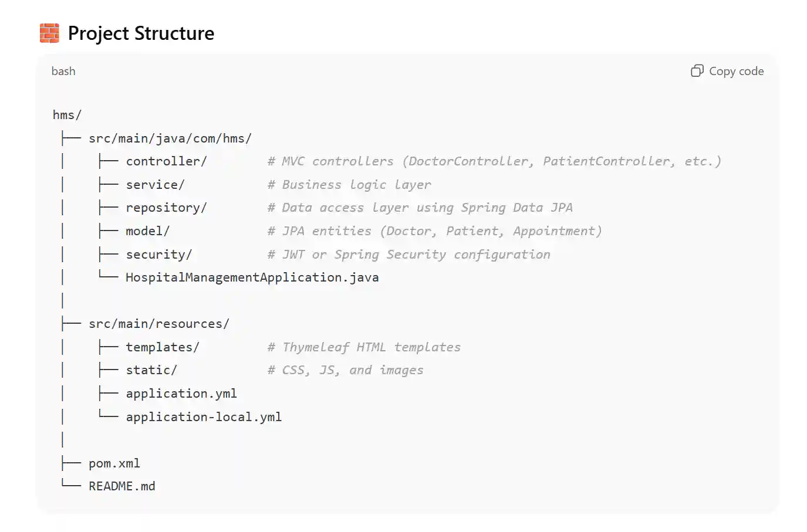
Task: Click the Project Structure heading
Action: tap(141, 33)
